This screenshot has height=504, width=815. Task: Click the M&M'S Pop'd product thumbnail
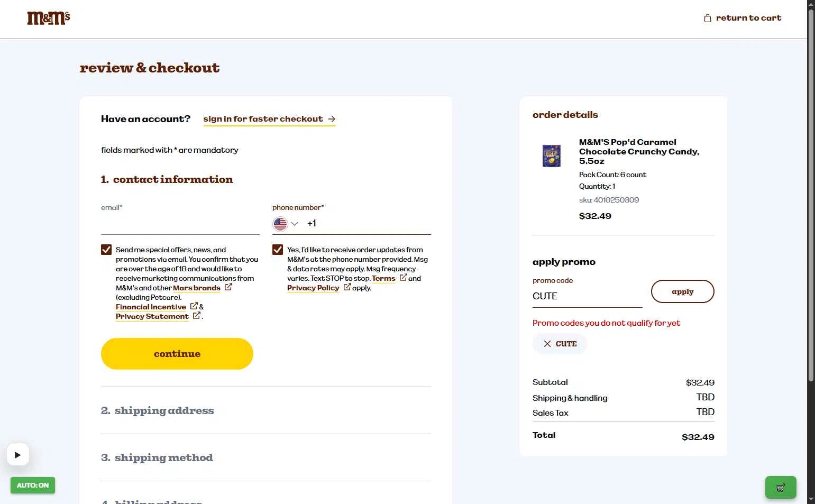[x=552, y=156]
